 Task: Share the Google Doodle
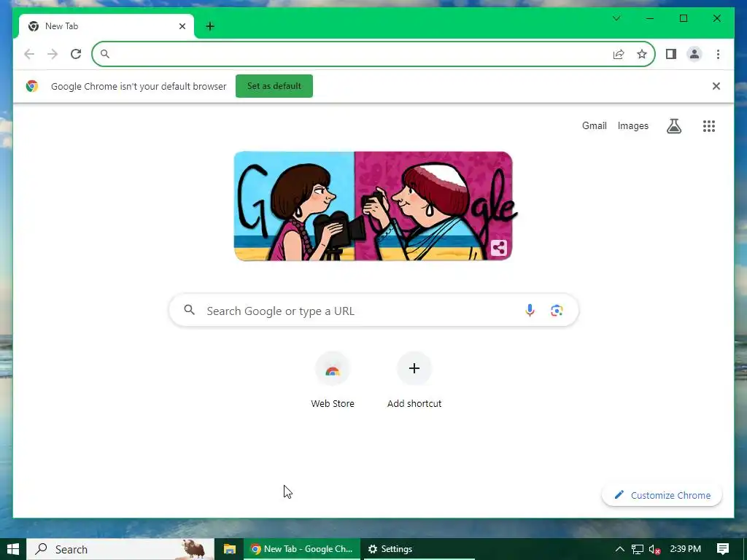499,248
